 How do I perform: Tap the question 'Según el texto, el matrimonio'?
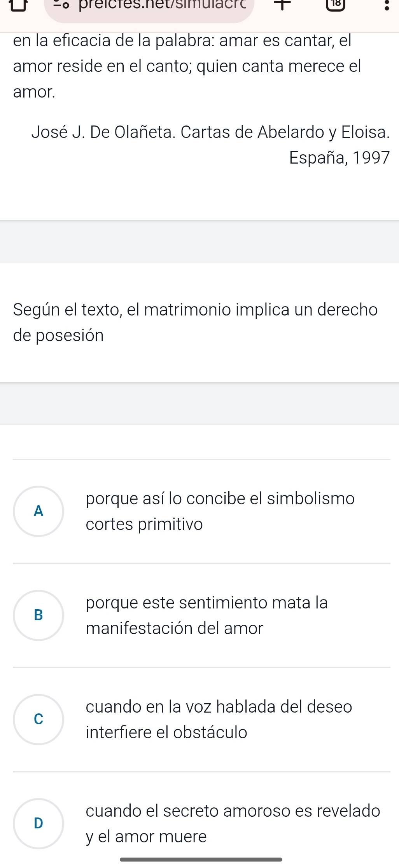click(195, 310)
